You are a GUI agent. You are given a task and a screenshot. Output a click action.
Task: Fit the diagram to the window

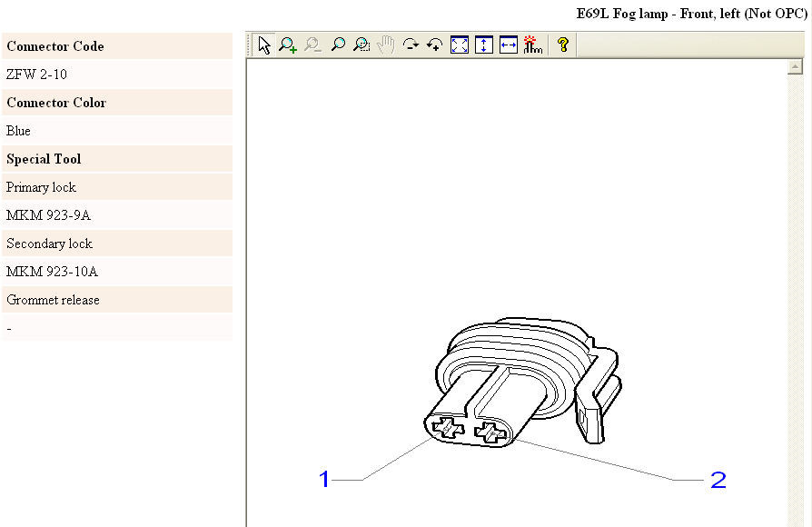460,45
